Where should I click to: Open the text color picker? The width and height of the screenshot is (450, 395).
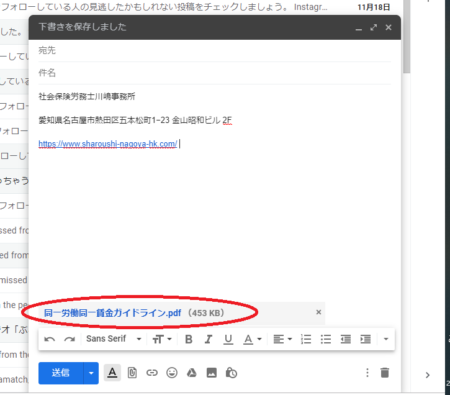252,339
